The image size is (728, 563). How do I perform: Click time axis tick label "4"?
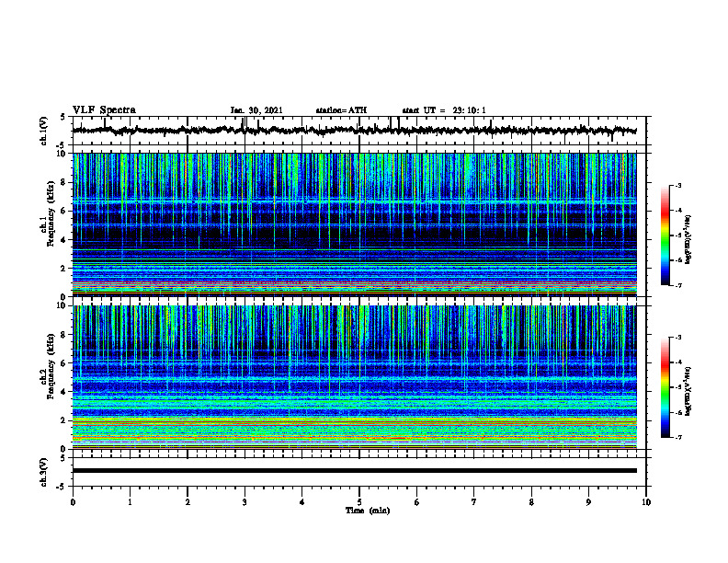302,502
